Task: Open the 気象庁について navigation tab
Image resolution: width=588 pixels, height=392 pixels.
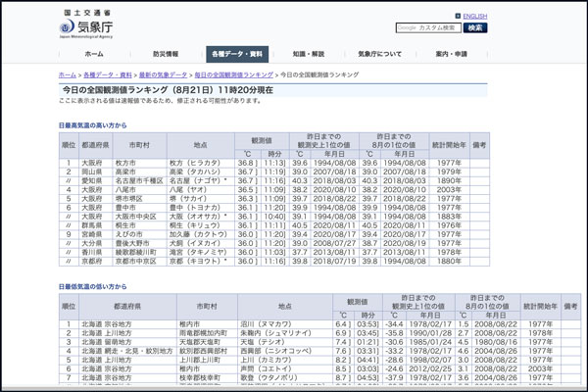Action: (x=379, y=54)
